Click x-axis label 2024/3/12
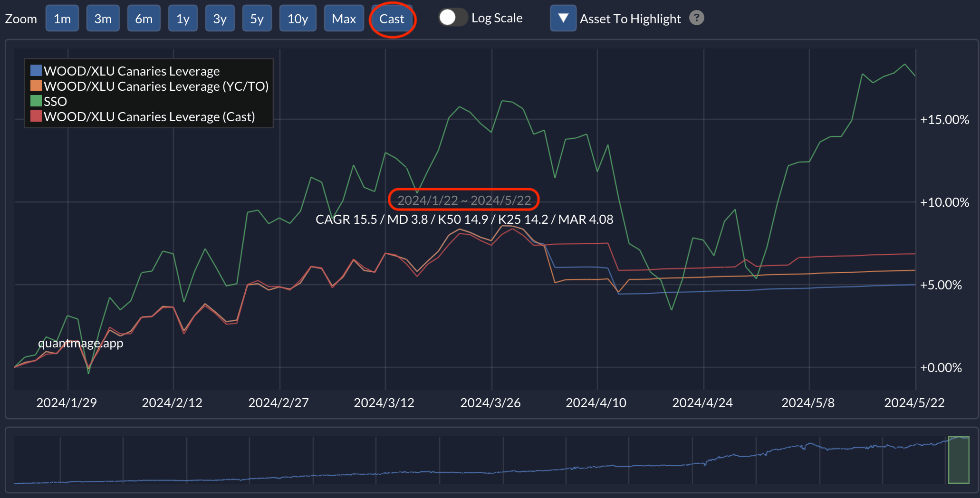This screenshot has width=980, height=498. tap(384, 403)
